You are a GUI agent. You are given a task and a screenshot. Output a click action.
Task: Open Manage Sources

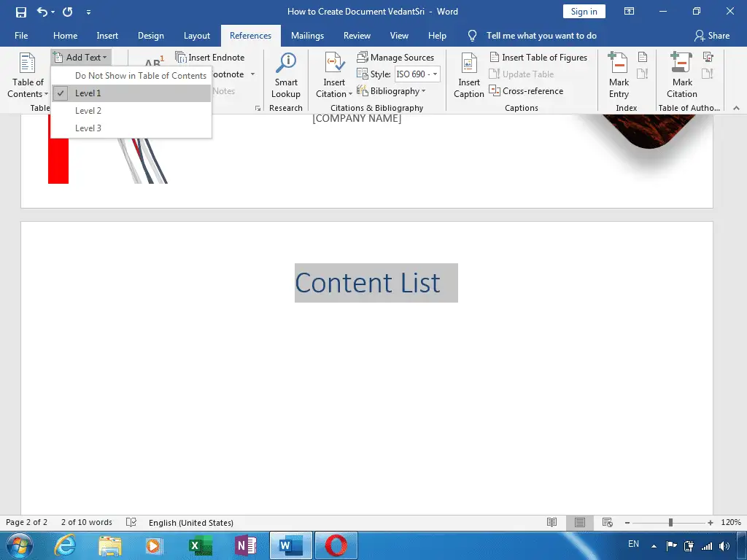pos(395,57)
